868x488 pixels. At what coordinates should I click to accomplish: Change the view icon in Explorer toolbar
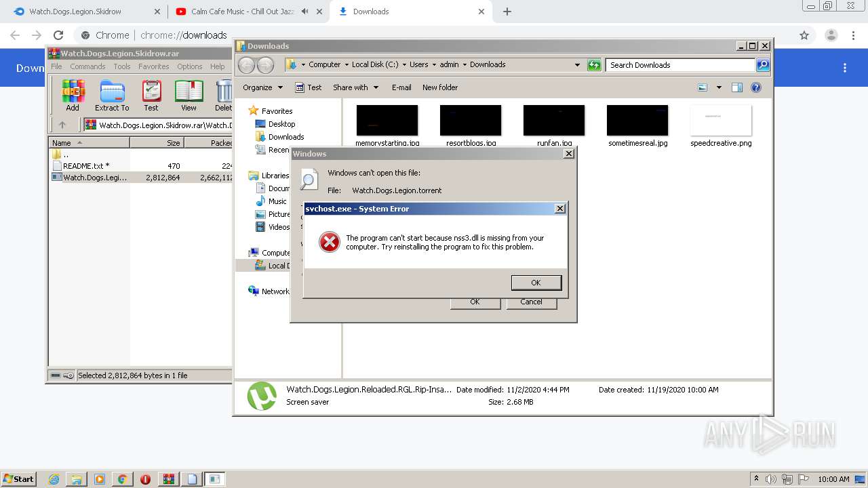pyautogui.click(x=703, y=87)
